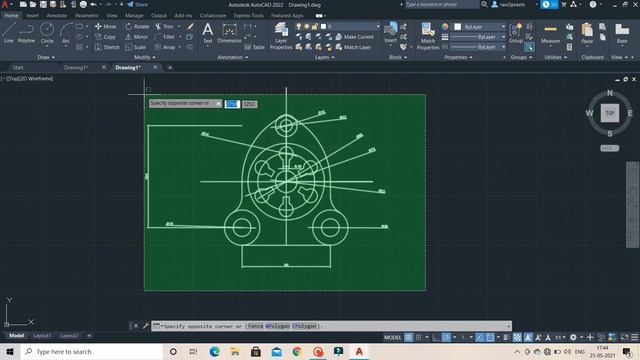
Task: Click TOP face of the ViewCube
Action: click(x=610, y=113)
